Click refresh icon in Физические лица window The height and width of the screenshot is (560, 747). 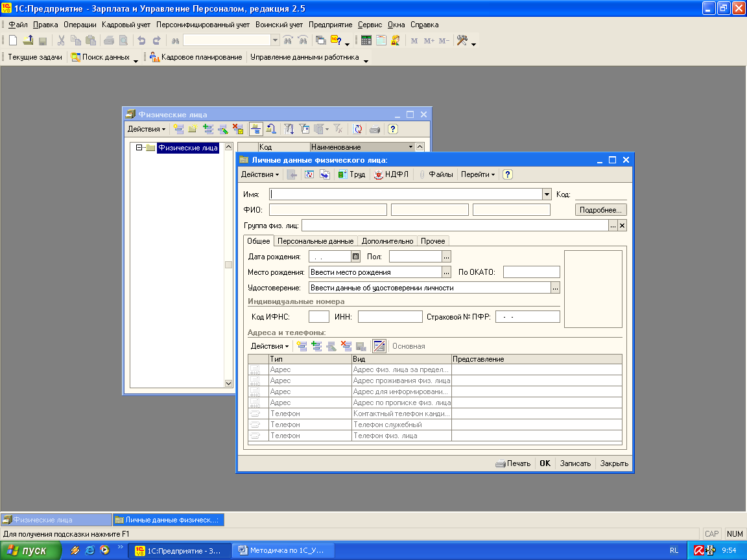[357, 129]
